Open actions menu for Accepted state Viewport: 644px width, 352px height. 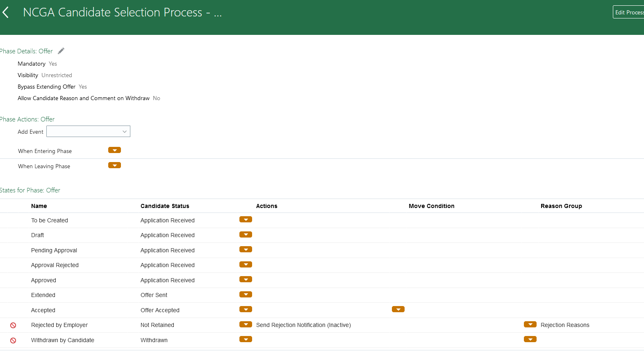(246, 309)
